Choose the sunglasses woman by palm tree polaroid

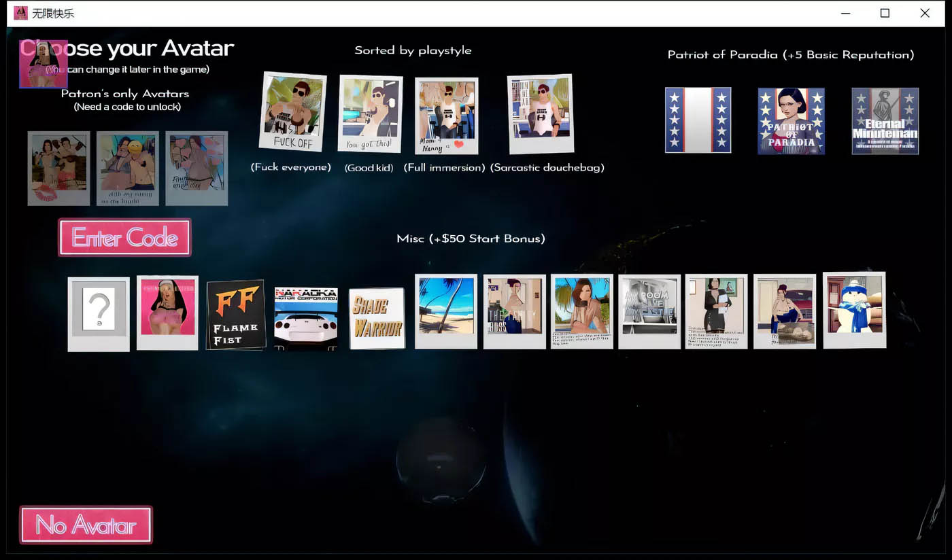click(581, 311)
